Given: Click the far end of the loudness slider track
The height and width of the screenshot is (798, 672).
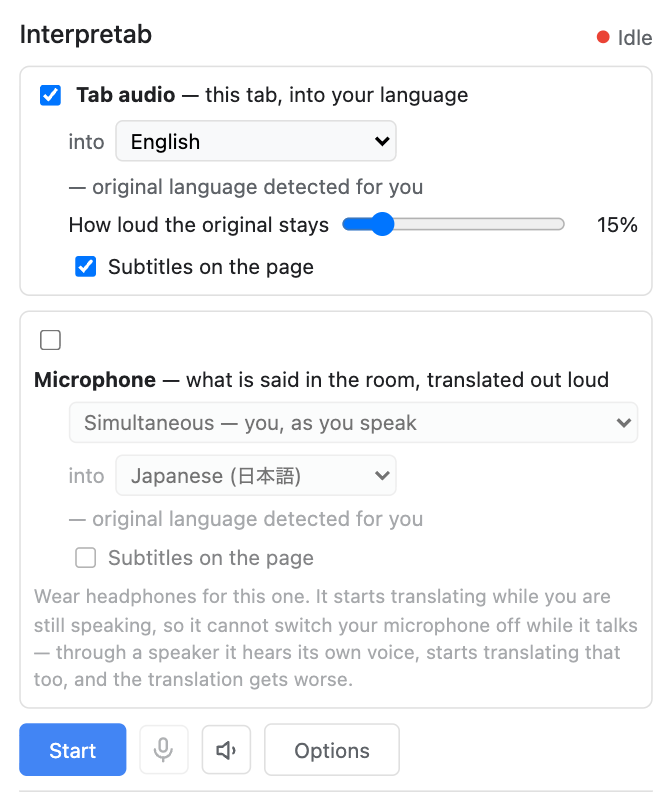Looking at the screenshot, I should click(560, 224).
